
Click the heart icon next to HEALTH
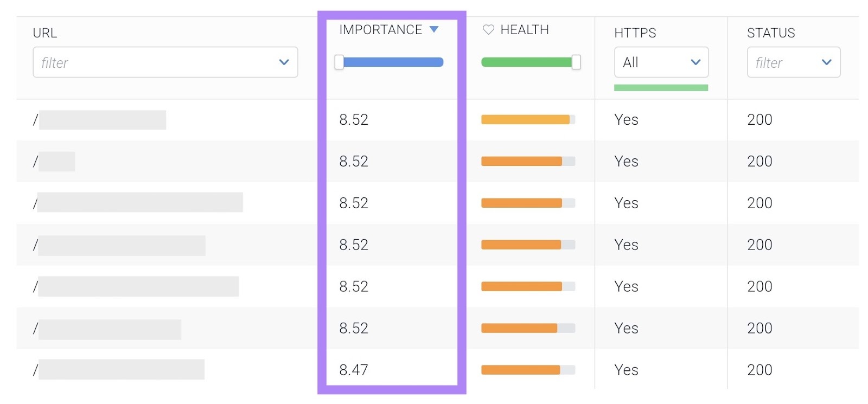click(488, 30)
